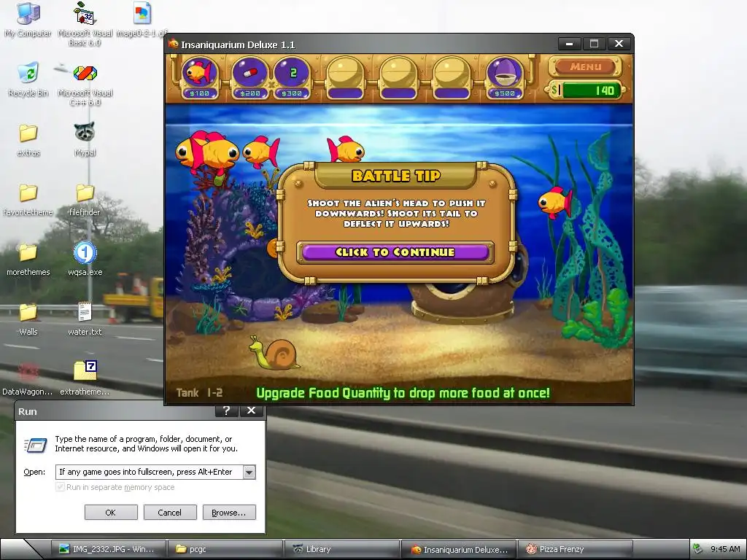The image size is (747, 560).
Task: Open the game Menu button
Action: click(586, 66)
